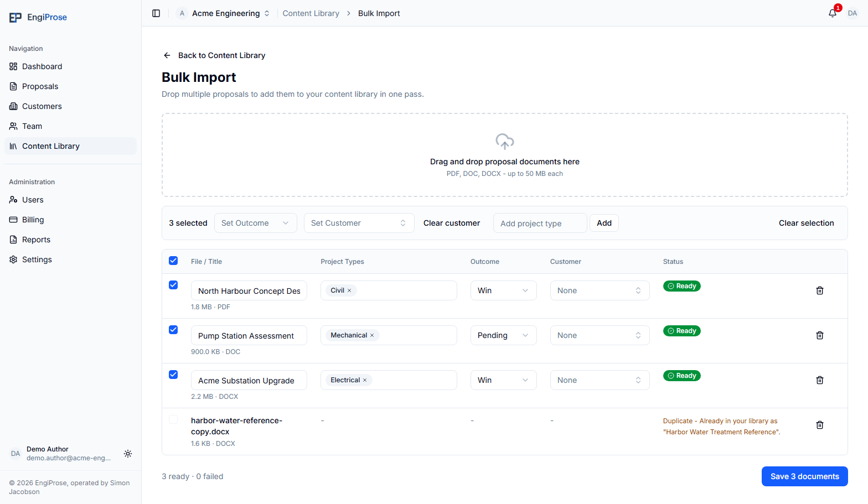The image size is (868, 504).
Task: Delete the North Harbour row with trash icon
Action: [820, 290]
